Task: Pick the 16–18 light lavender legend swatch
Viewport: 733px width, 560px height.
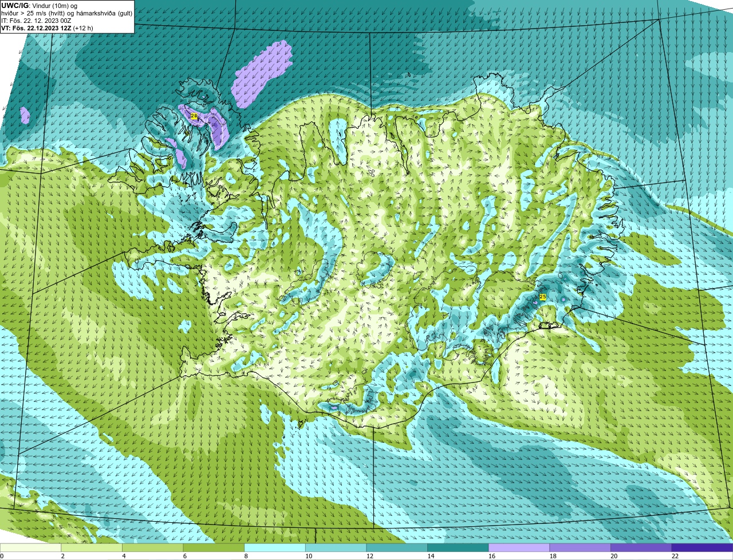Action: (519, 547)
